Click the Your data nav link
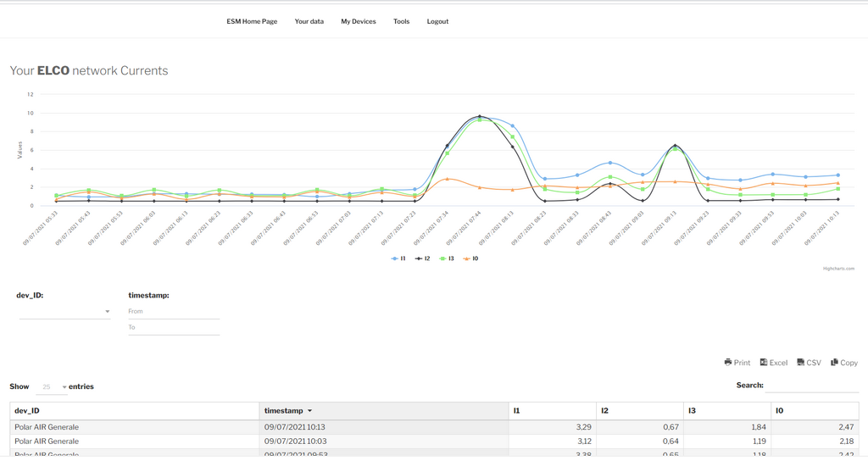The height and width of the screenshot is (461, 868). coord(309,21)
